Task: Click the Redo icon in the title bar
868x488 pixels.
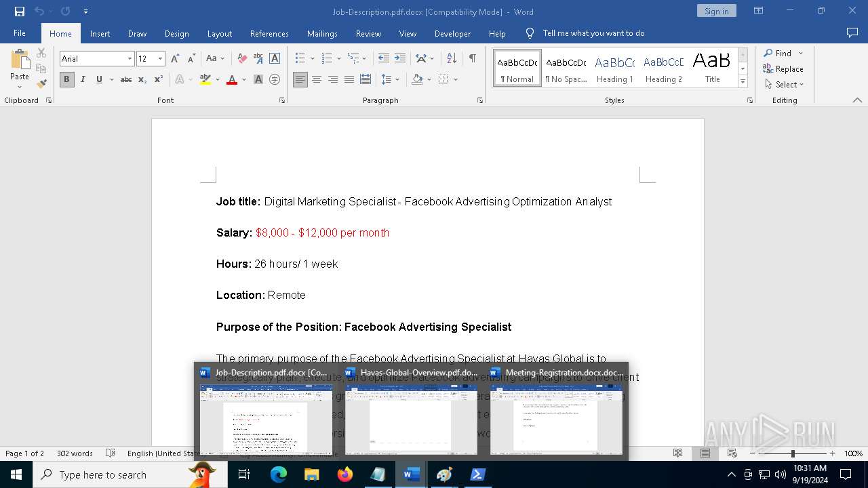Action: (65, 12)
